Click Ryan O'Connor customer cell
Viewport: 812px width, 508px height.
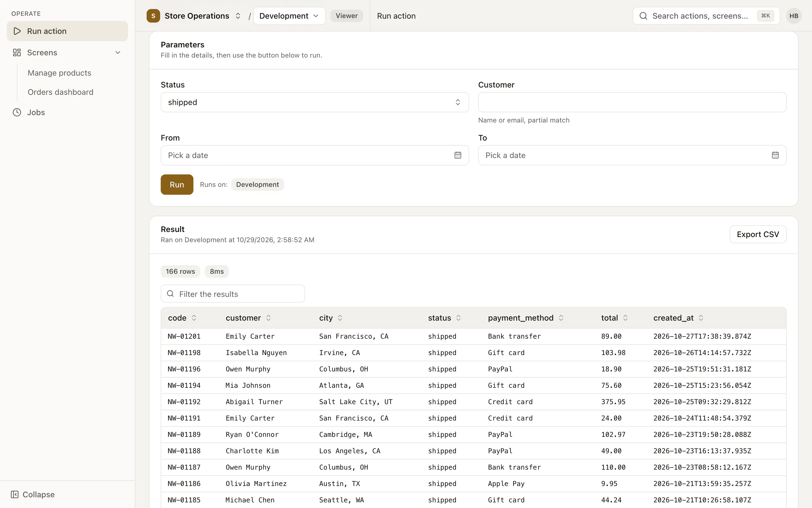252,434
